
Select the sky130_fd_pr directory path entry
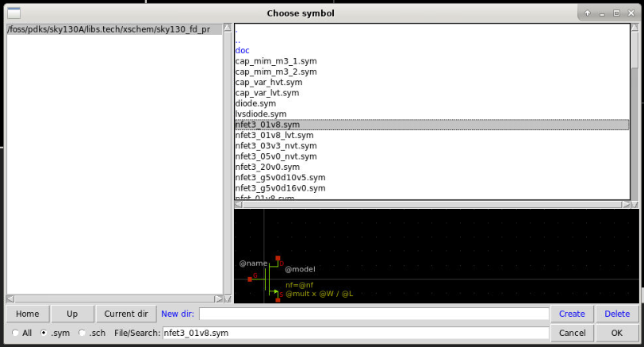point(114,29)
